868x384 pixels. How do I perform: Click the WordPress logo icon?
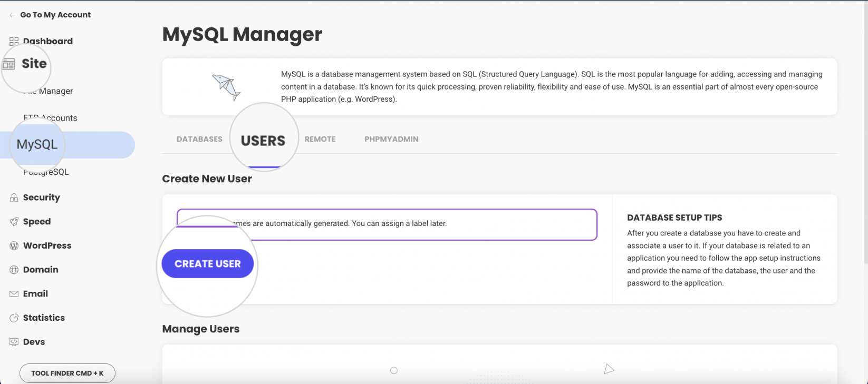(14, 246)
